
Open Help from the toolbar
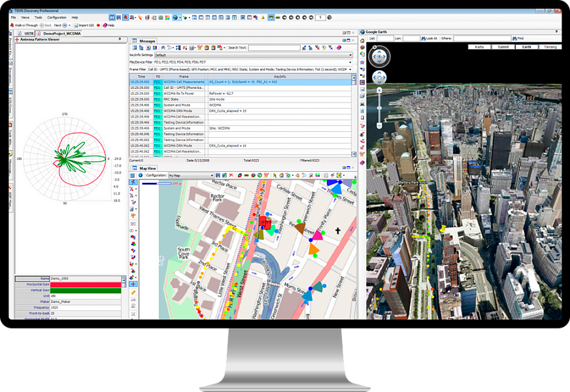pos(110,25)
